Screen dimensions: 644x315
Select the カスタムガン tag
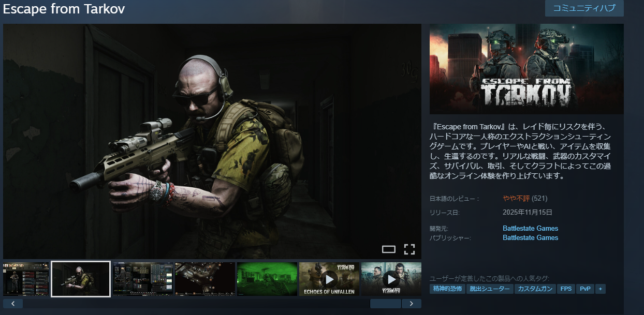(535, 289)
